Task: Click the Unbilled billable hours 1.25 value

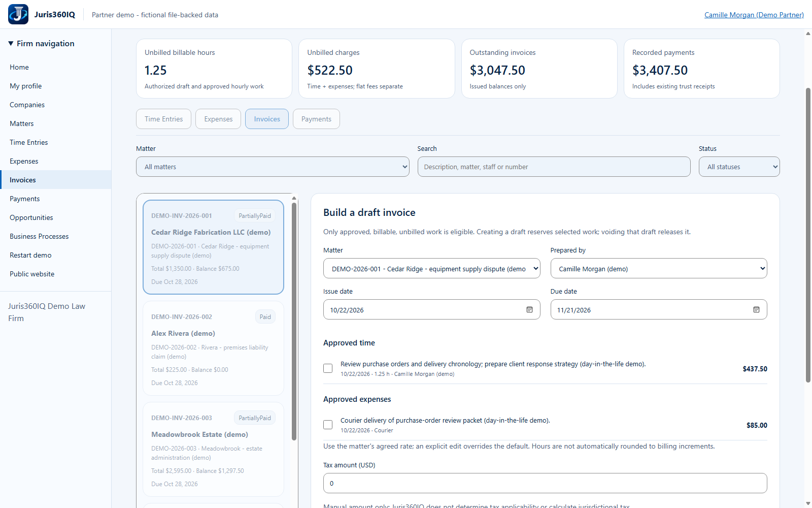Action: click(155, 70)
